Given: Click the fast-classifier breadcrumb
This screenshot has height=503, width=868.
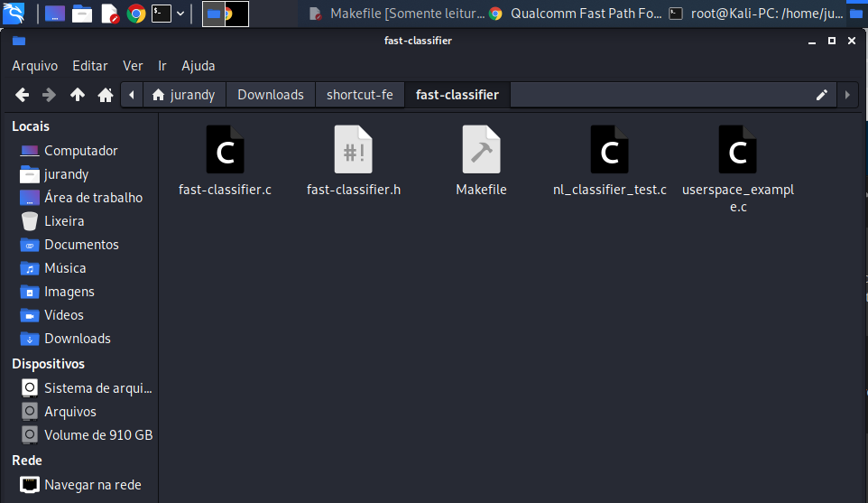Looking at the screenshot, I should pyautogui.click(x=457, y=95).
